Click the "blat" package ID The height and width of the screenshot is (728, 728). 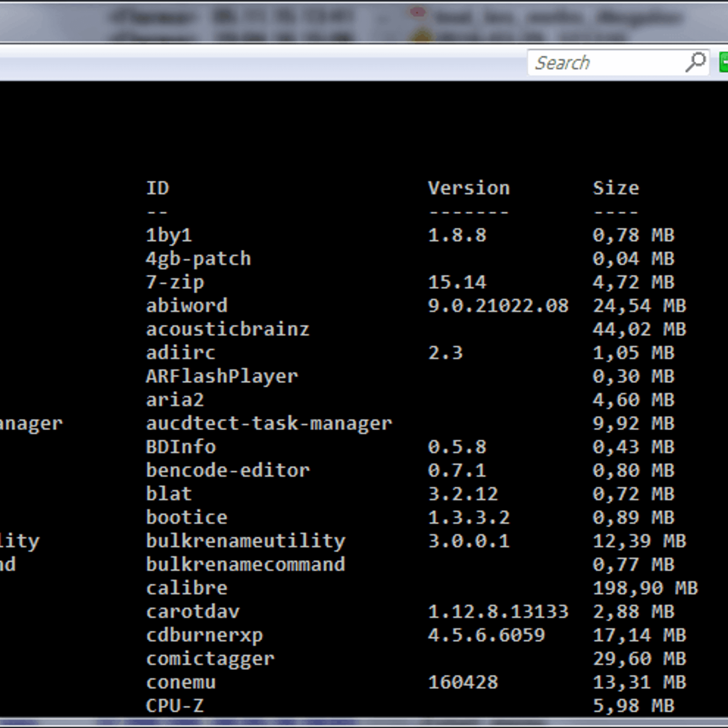tap(169, 494)
